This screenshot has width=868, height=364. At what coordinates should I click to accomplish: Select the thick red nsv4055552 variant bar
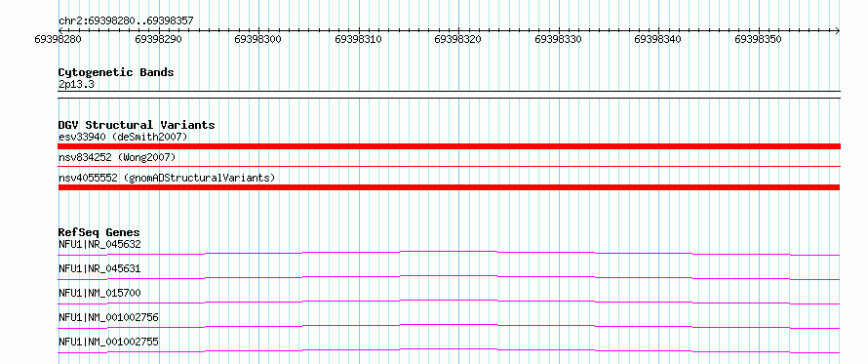point(449,187)
